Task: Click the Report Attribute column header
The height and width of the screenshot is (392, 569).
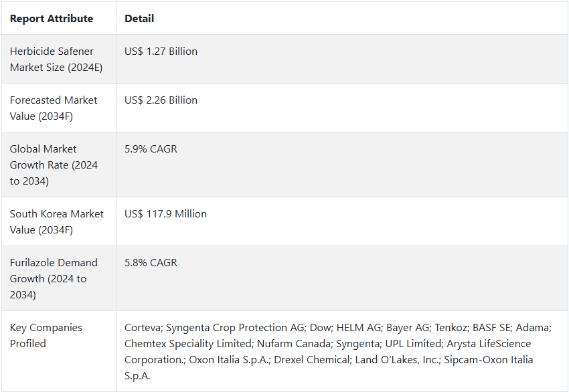Action: (x=51, y=19)
